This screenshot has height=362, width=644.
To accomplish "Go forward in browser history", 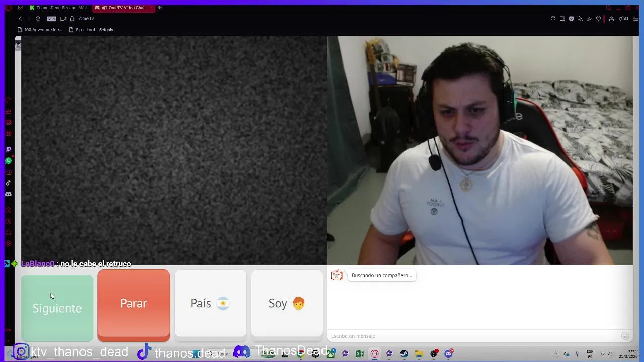I will (x=29, y=19).
